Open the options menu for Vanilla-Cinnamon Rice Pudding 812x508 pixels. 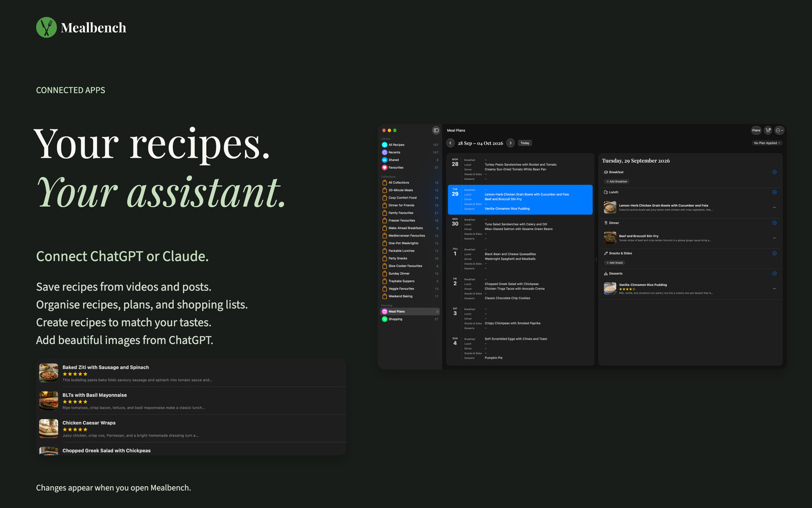coord(774,289)
